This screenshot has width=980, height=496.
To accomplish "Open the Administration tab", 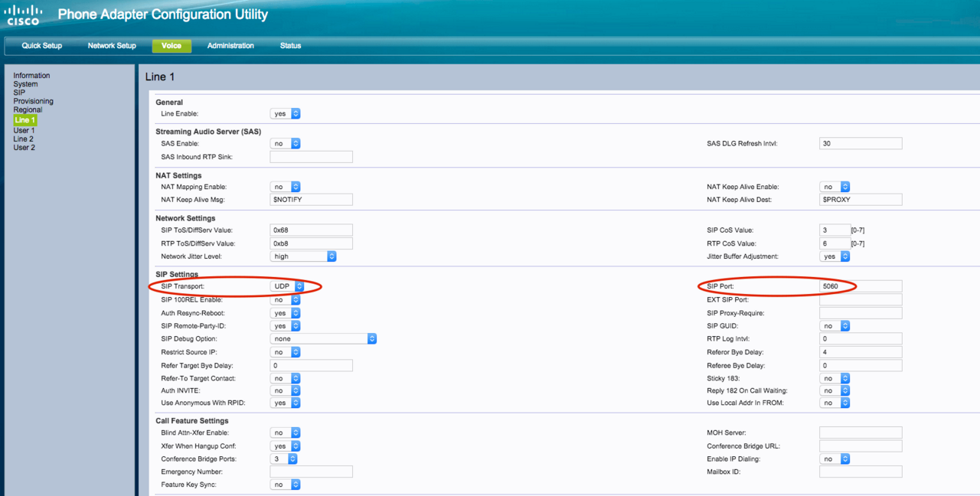I will 230,46.
